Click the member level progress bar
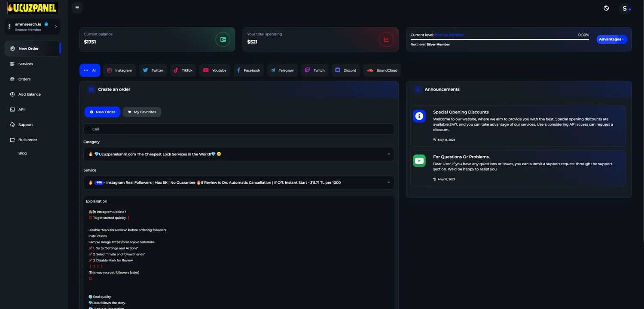 tap(499, 39)
